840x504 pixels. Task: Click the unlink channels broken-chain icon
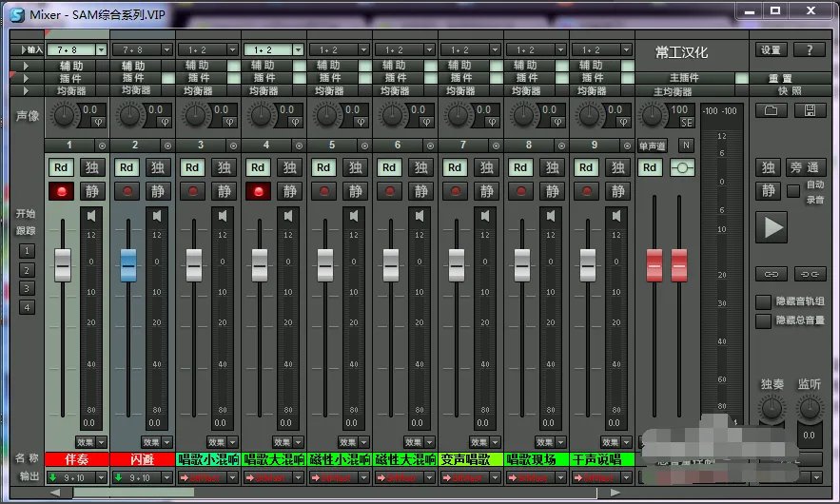pos(810,274)
